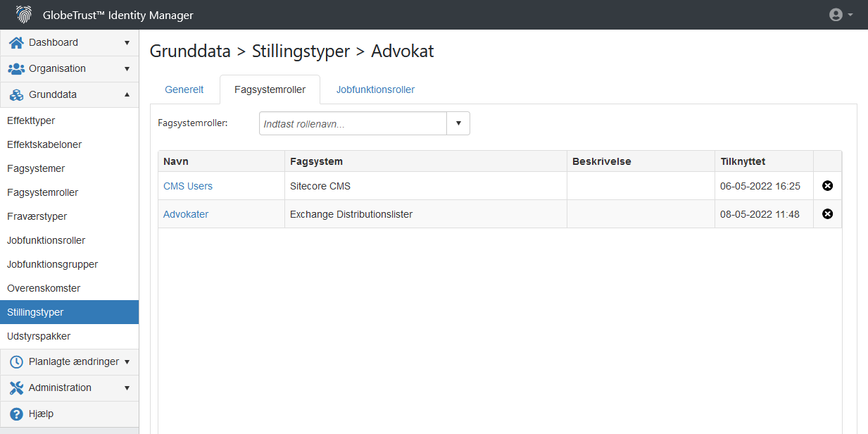Expand the Administration menu arrow
This screenshot has height=434, width=868.
(x=127, y=388)
